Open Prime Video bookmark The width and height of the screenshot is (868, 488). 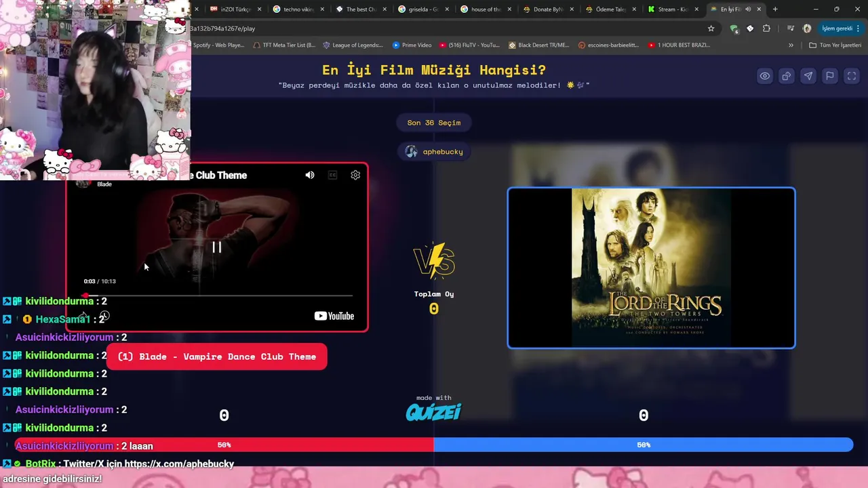(412, 45)
